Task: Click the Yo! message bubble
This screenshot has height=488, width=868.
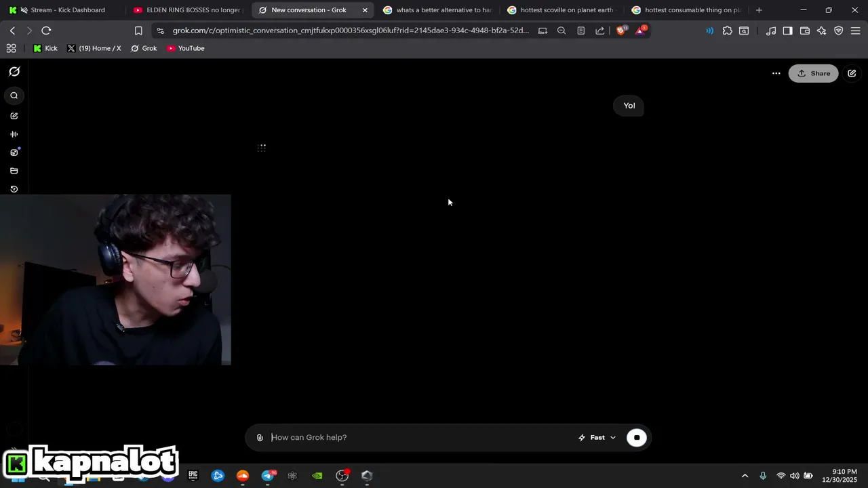Action: tap(629, 106)
